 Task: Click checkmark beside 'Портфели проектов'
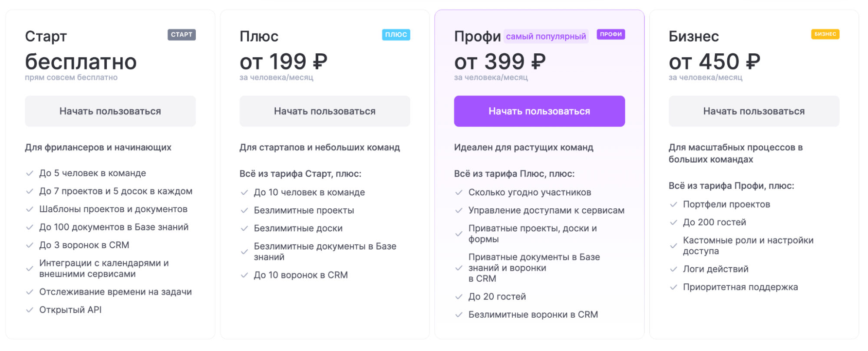(673, 204)
